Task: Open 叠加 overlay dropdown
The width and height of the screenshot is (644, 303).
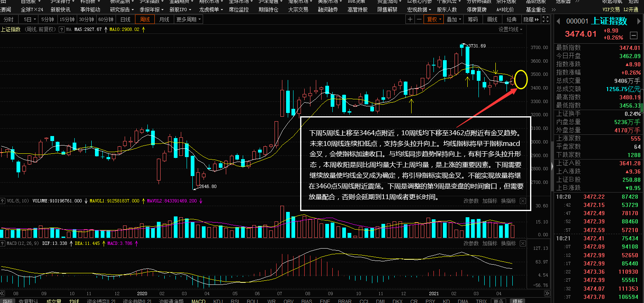Action: point(454,19)
